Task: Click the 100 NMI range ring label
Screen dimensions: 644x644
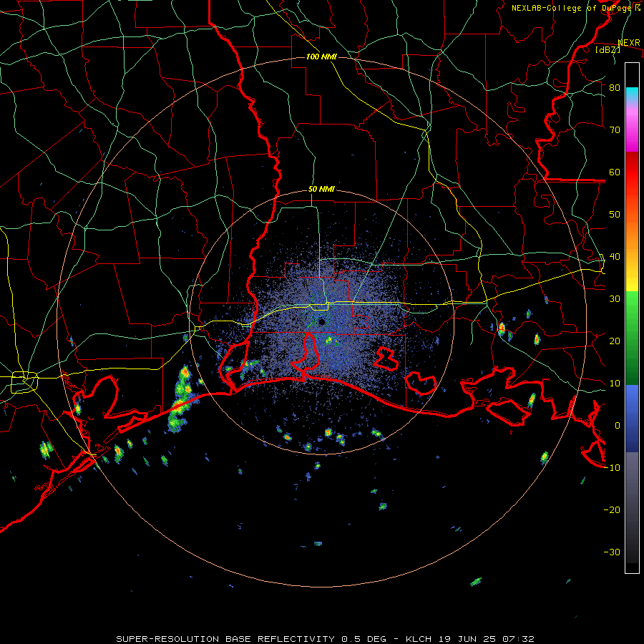Action: (321, 57)
